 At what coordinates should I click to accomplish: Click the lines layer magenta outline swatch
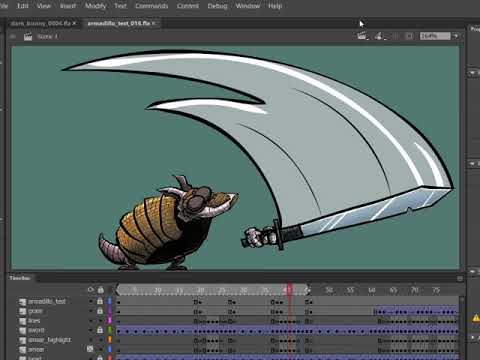coord(109,321)
